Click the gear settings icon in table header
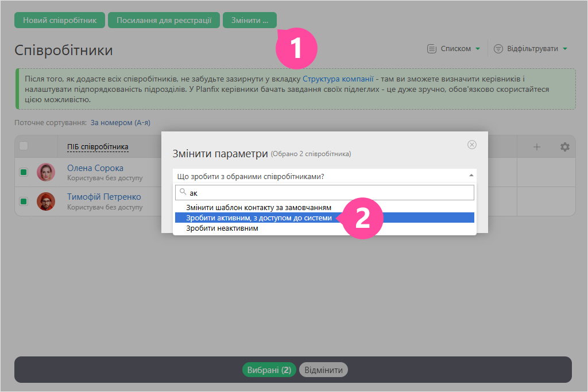This screenshot has height=392, width=588. coord(564,147)
